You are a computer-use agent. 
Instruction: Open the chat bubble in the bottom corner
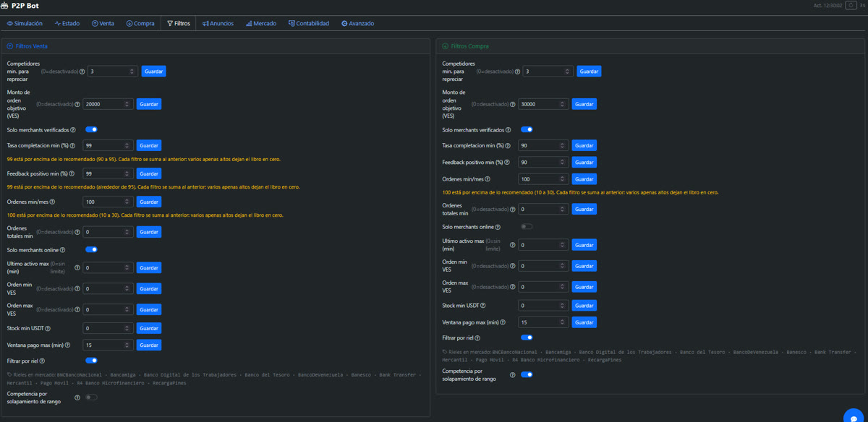(854, 417)
